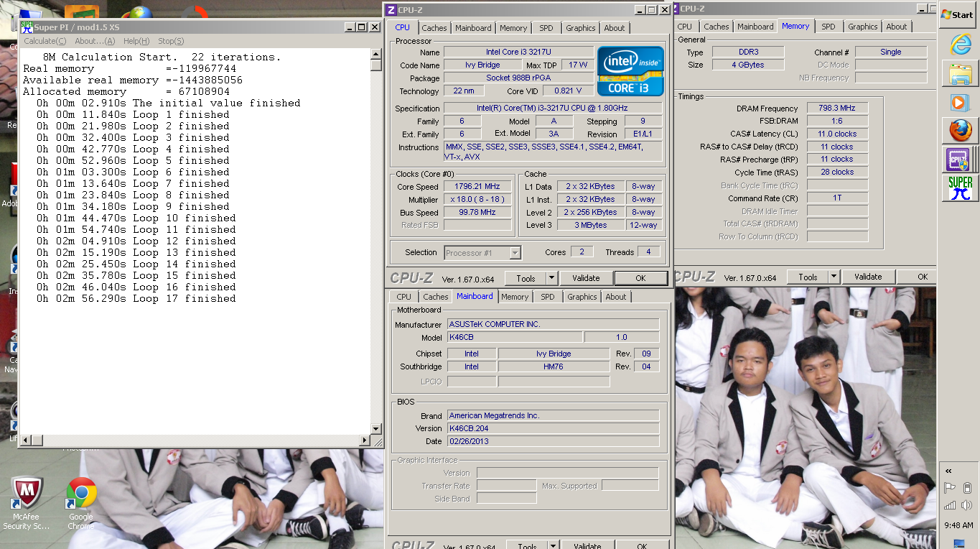Expand the Tools dropdown arrow in the processor CPU-Z window

tap(551, 278)
